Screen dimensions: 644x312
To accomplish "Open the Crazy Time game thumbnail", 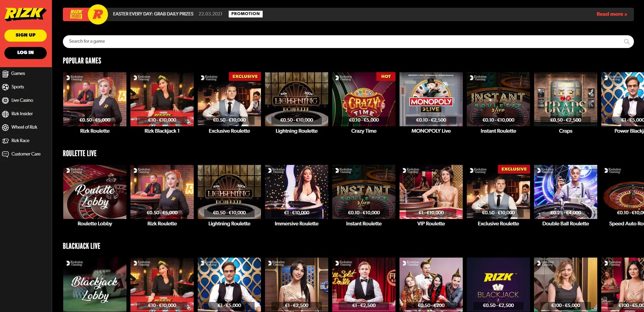I will (x=364, y=99).
